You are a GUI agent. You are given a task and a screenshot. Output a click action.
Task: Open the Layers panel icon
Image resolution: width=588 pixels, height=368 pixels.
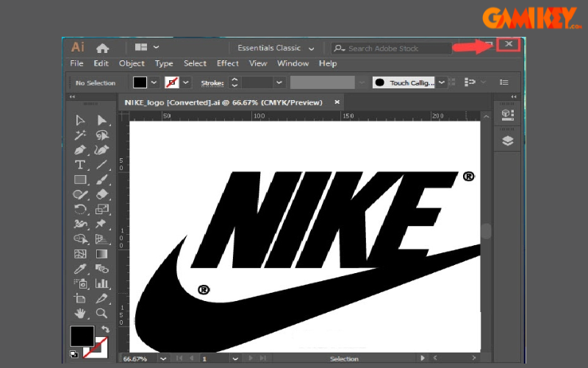[507, 141]
